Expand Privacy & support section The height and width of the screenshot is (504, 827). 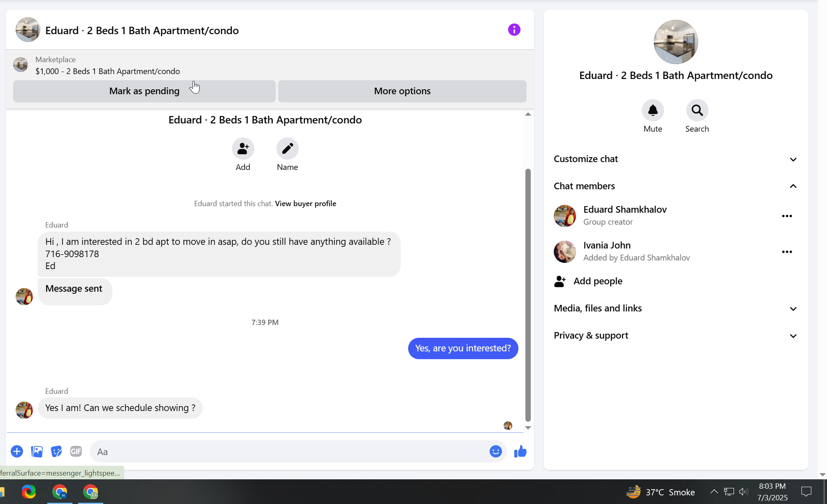(x=793, y=336)
